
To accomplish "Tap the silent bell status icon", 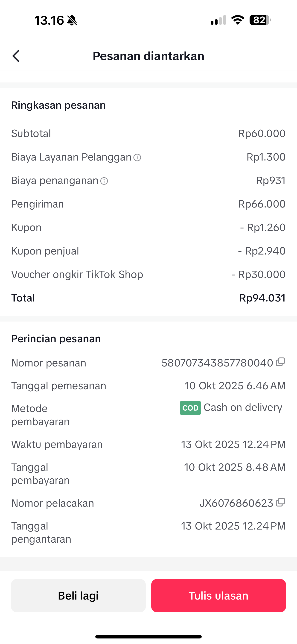I will click(x=72, y=20).
